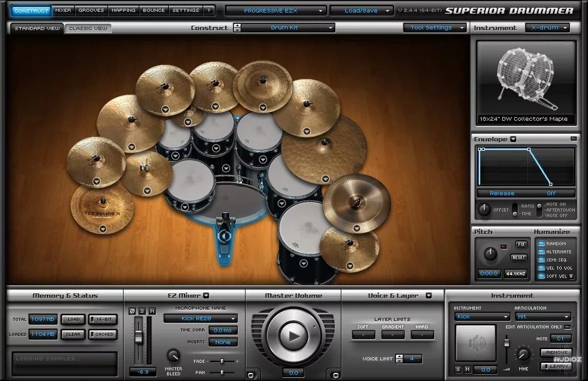Mute the EZ Mixer microphone channel

[152, 312]
